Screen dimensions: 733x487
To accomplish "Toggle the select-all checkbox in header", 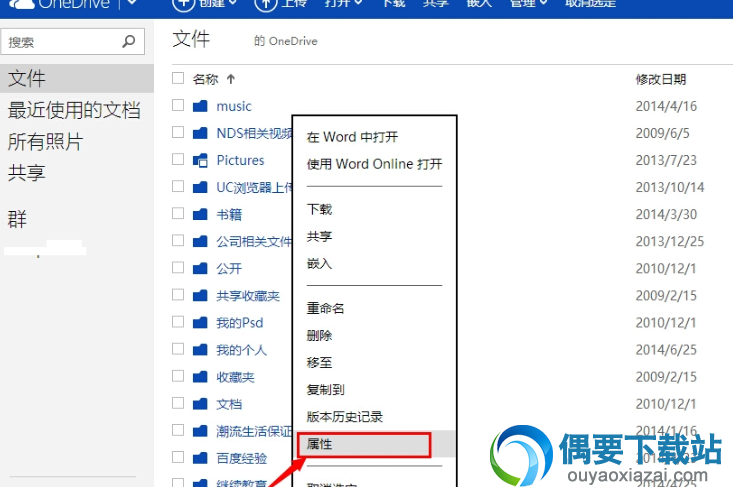I will [x=178, y=78].
